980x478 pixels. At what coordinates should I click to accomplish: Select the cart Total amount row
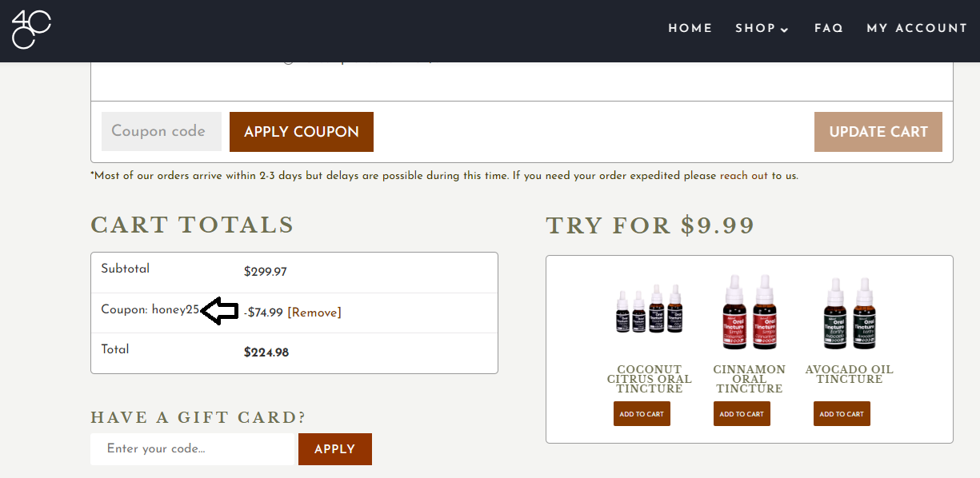pyautogui.click(x=265, y=352)
